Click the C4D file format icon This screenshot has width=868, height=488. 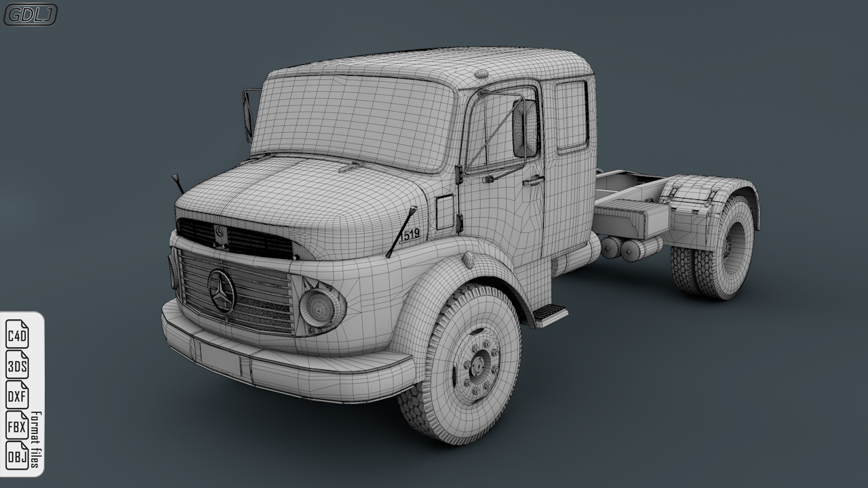(x=17, y=334)
